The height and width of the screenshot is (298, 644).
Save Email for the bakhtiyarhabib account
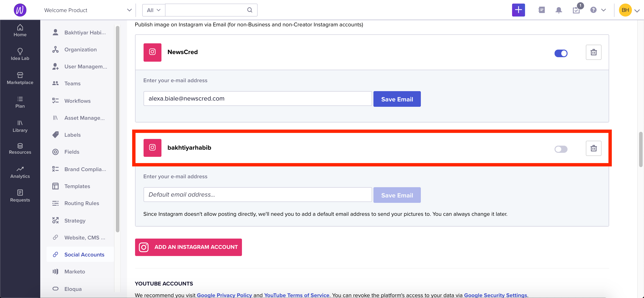pos(397,195)
